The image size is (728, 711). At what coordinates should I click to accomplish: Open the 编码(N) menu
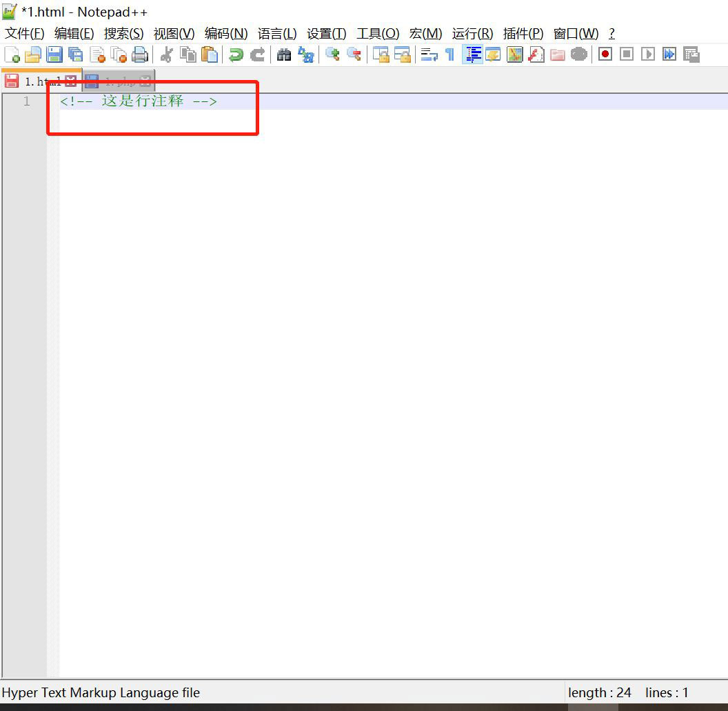coord(226,33)
